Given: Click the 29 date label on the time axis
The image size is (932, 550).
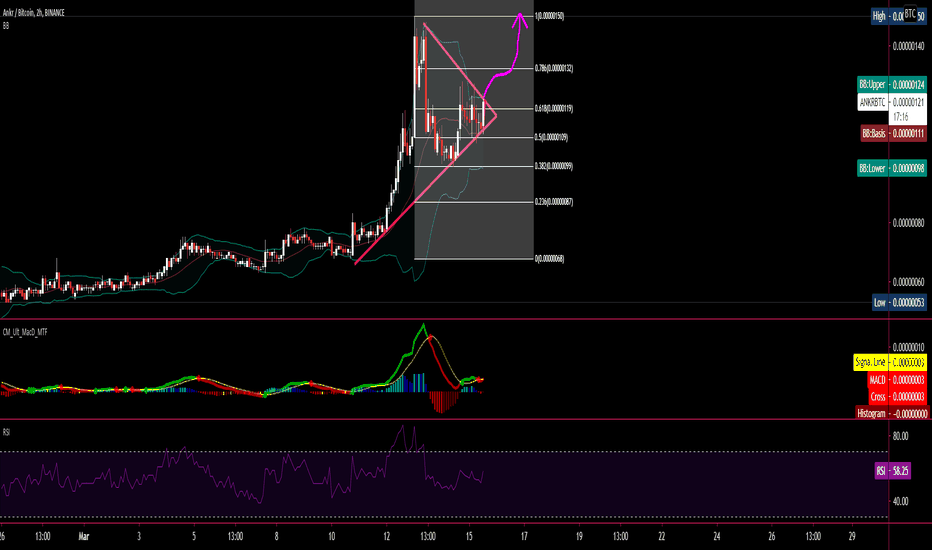Looking at the screenshot, I should [852, 536].
